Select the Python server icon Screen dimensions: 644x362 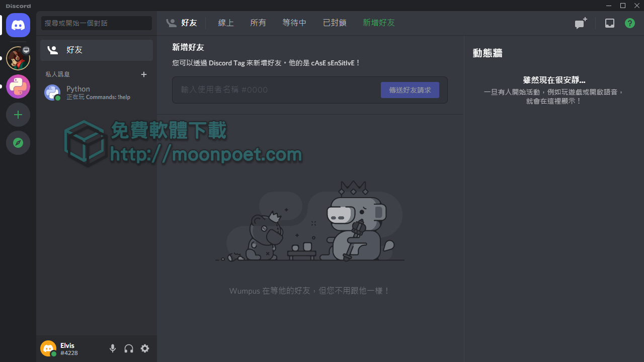(18, 86)
